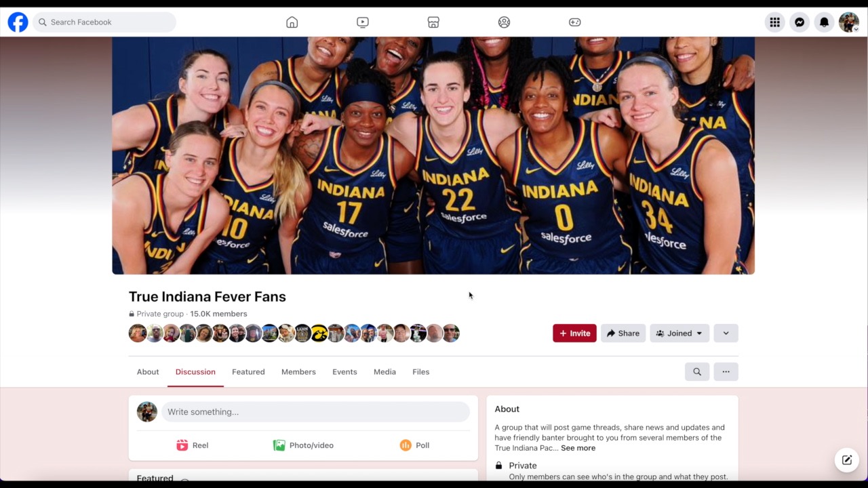868x488 pixels.
Task: Click the About heading in side panel
Action: [507, 409]
